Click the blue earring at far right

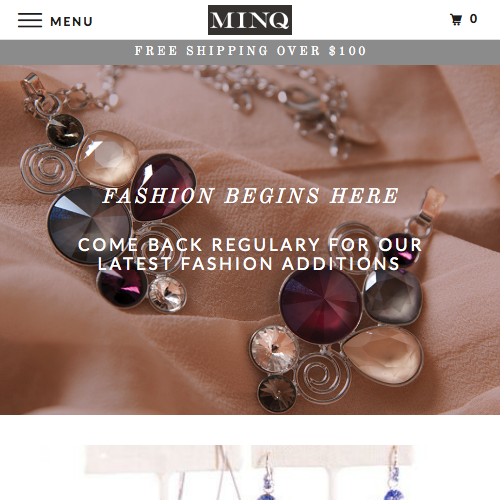(394, 475)
